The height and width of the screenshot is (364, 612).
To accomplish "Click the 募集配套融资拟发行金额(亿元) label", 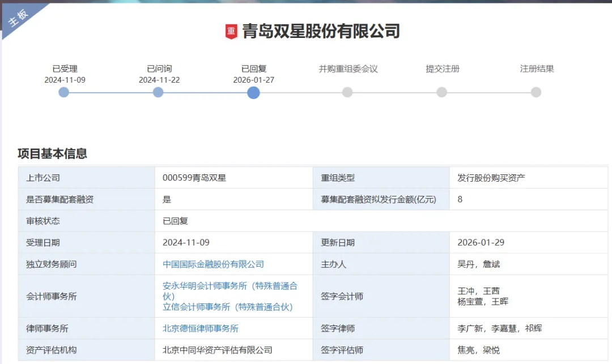I will [378, 199].
